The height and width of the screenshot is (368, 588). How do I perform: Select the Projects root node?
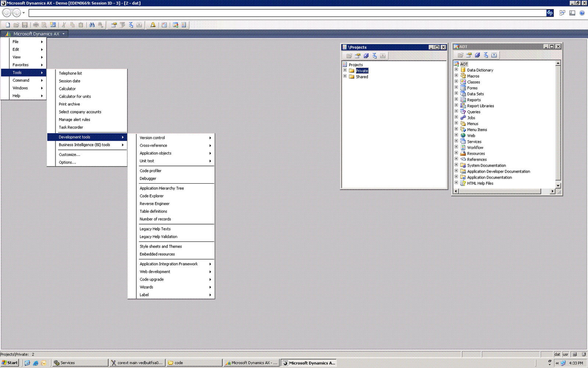[x=355, y=65]
